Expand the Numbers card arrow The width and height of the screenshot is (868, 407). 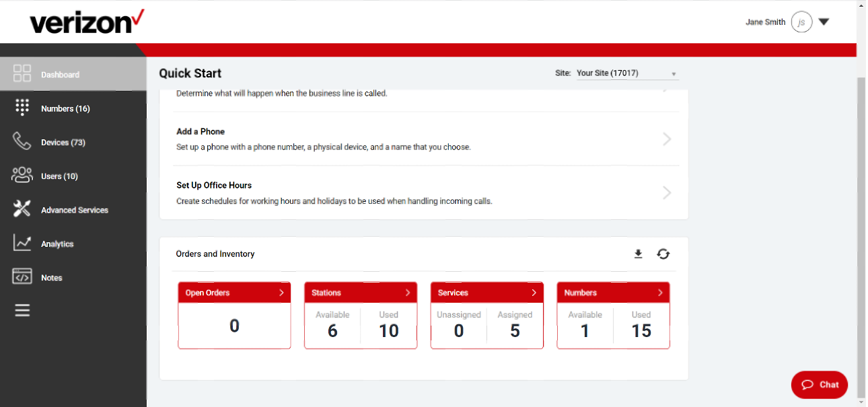coord(661,293)
